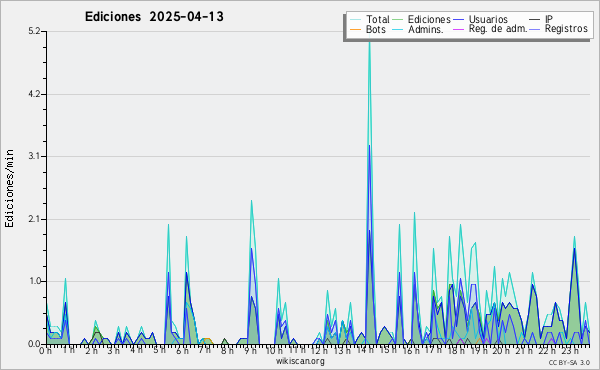Click the Total legend entry
The width and height of the screenshot is (600, 370).
pos(378,19)
